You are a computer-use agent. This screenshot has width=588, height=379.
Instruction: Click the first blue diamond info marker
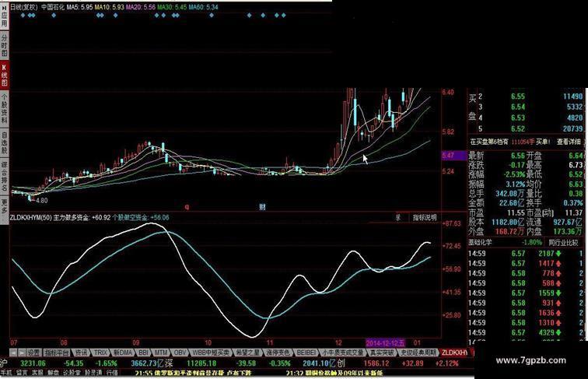pos(23,16)
